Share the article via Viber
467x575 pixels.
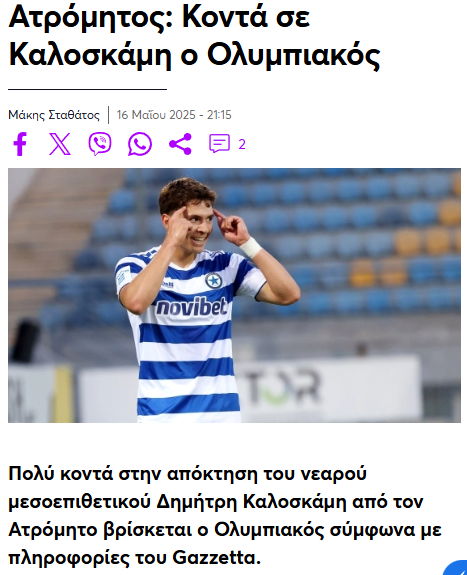[x=100, y=144]
